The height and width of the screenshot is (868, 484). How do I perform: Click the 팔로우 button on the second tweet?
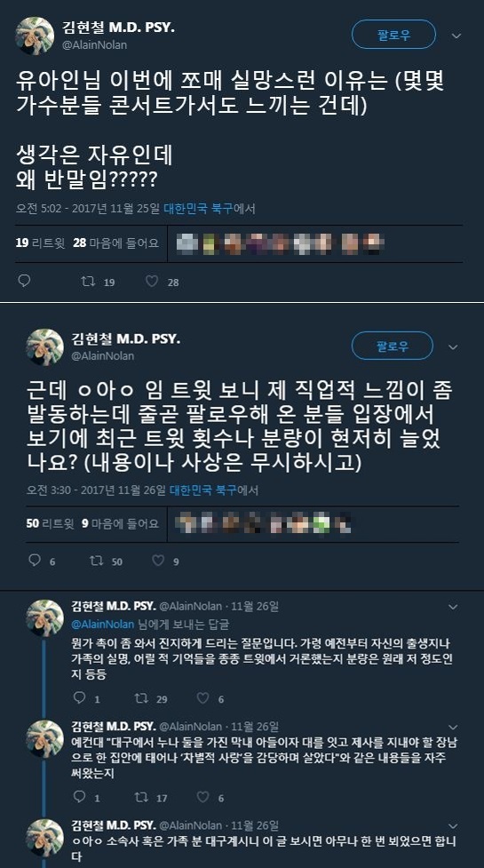393,346
